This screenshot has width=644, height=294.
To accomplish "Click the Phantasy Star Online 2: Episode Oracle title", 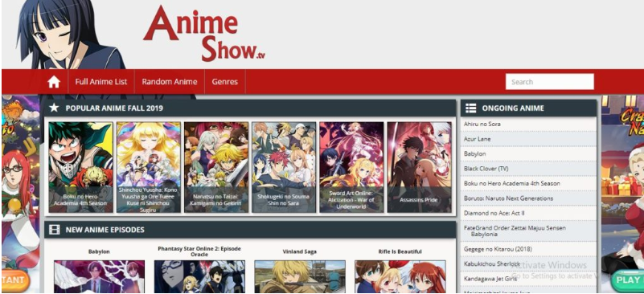I will (x=199, y=251).
